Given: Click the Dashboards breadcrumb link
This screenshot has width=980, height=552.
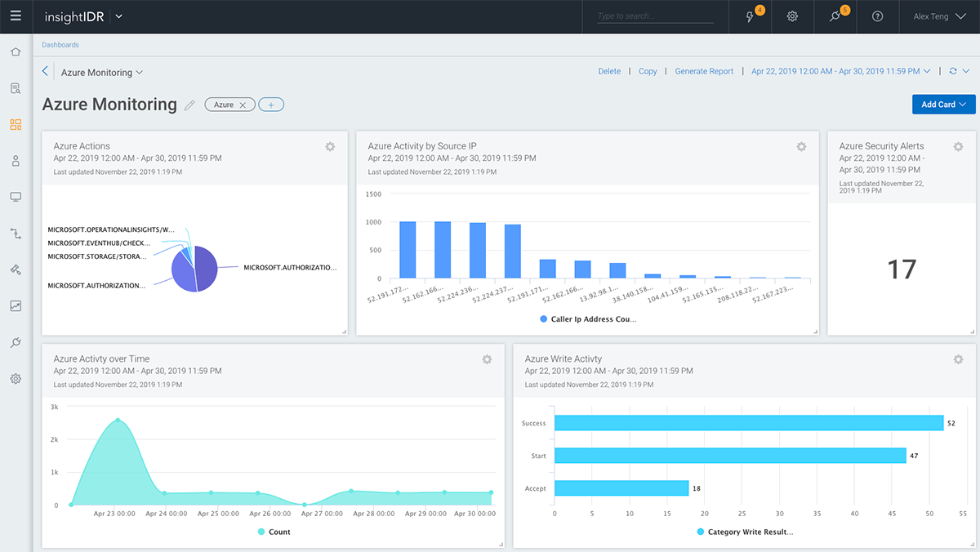Looking at the screenshot, I should click(60, 45).
